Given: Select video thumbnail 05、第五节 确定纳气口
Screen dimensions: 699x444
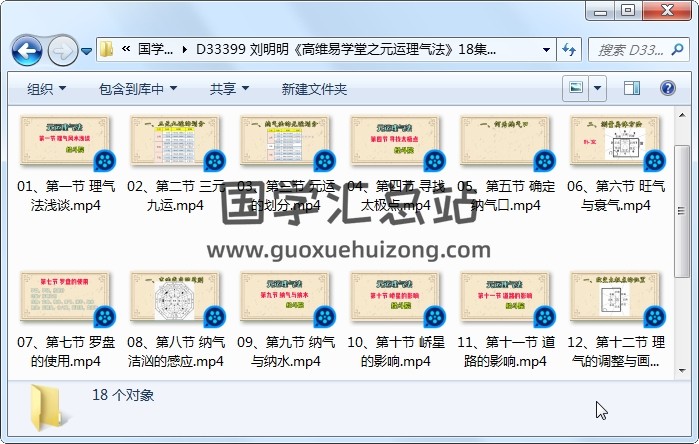Looking at the screenshot, I should (x=506, y=141).
